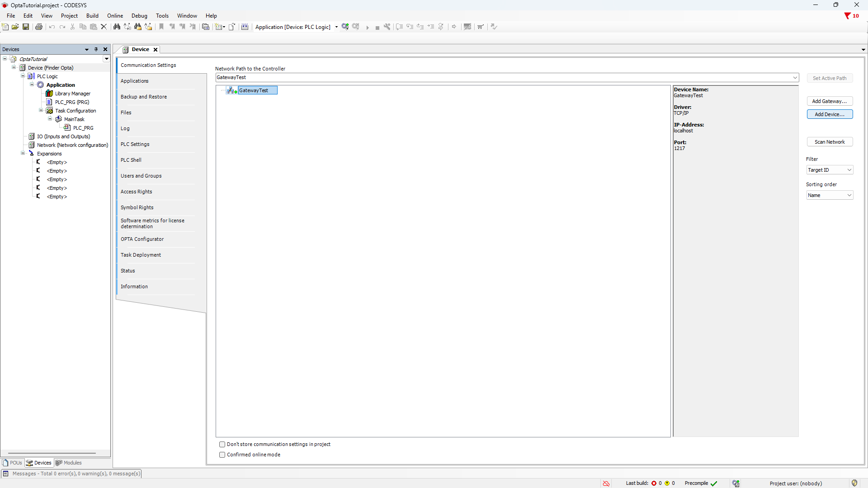The width and height of the screenshot is (868, 488).
Task: Click the Build wrench icon
Action: [387, 27]
